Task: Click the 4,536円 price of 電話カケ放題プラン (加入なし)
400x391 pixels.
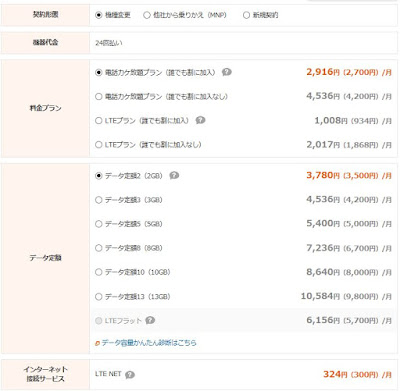Action: pos(349,96)
